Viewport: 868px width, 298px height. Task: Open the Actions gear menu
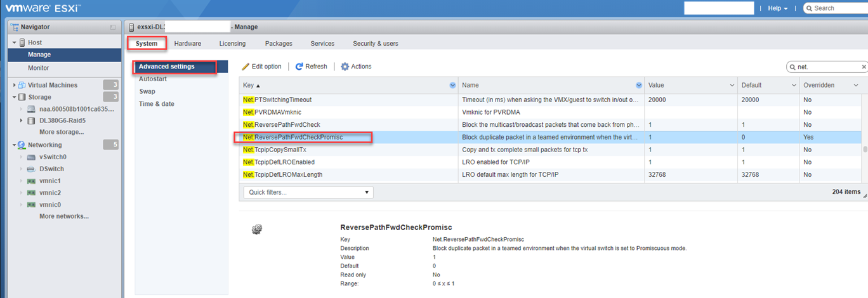(x=345, y=67)
